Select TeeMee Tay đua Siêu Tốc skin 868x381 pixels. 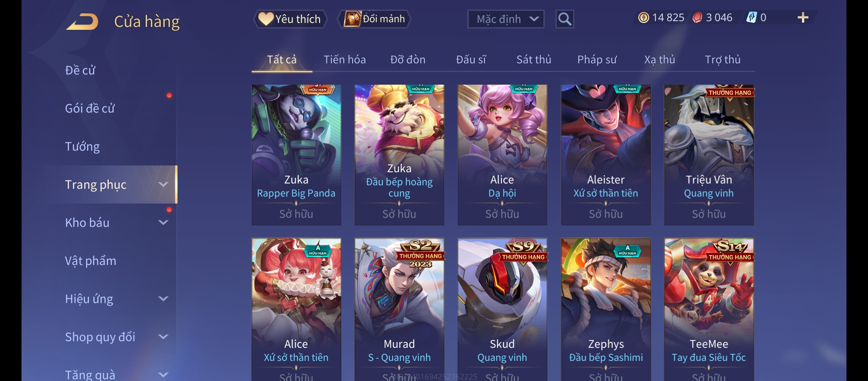pos(709,309)
